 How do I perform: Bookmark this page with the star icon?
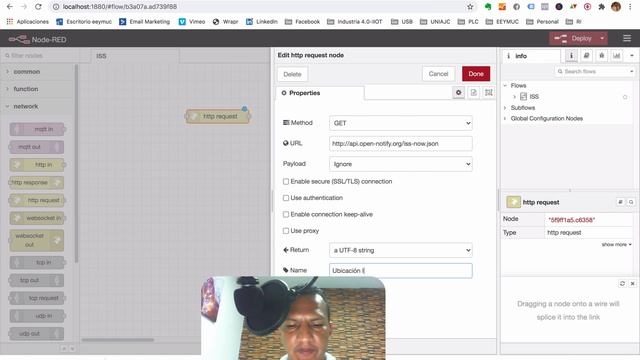point(470,7)
